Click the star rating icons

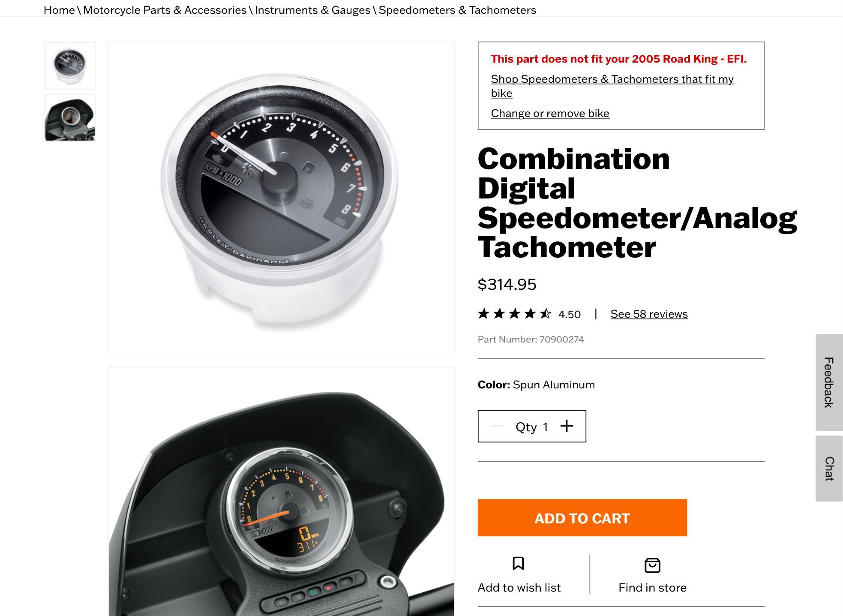coord(514,314)
